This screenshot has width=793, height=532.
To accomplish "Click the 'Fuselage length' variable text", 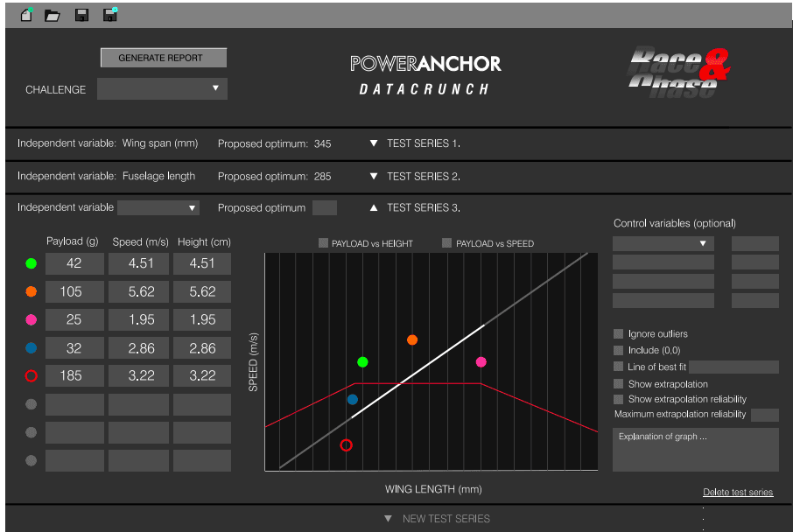I will click(158, 176).
